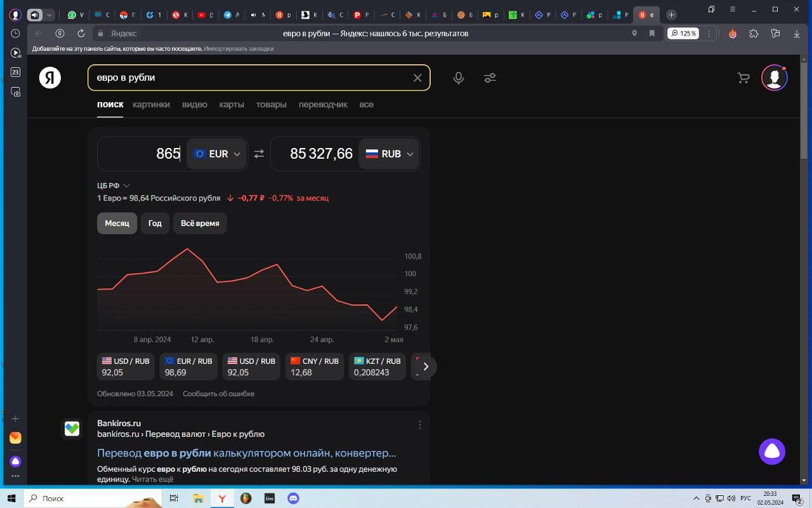Swap currencies with the exchange arrows
The width and height of the screenshot is (812, 508).
[x=259, y=154]
